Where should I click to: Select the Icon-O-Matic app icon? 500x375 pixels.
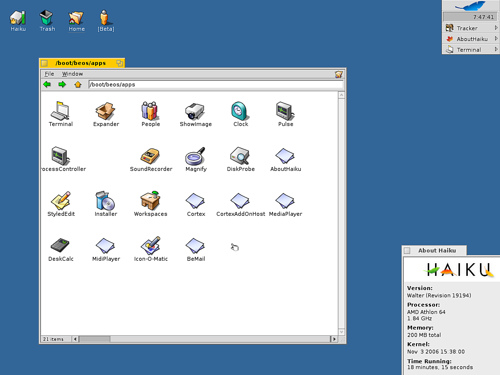pos(150,245)
